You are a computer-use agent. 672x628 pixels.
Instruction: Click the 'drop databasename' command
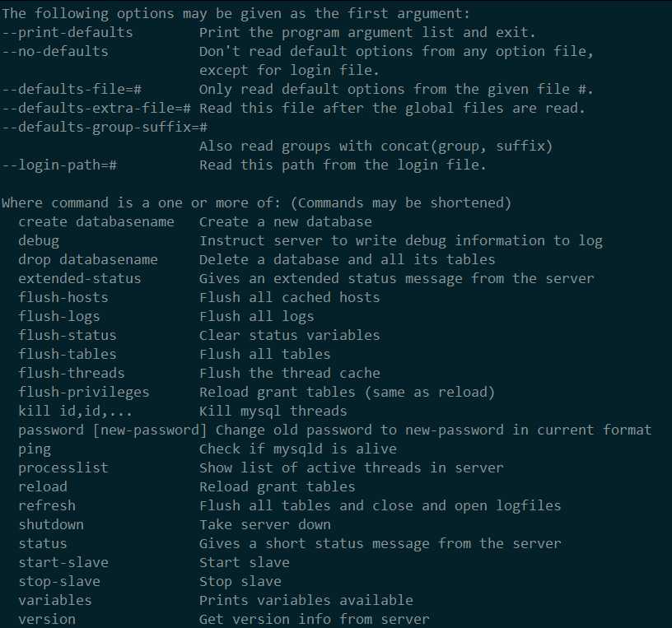(x=88, y=259)
